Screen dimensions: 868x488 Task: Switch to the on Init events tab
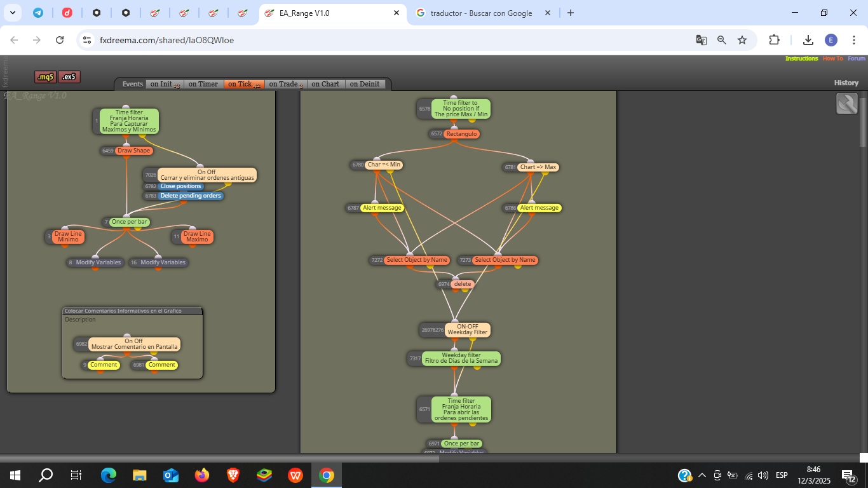point(164,84)
